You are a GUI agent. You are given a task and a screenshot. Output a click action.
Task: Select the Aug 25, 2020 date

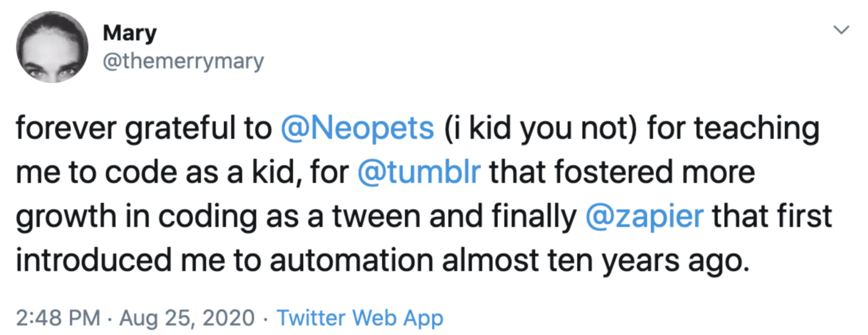187,318
